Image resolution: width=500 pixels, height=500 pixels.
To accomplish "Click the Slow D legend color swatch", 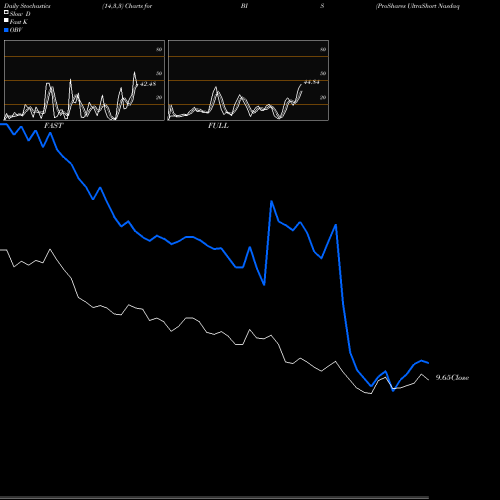I will [x=6, y=13].
